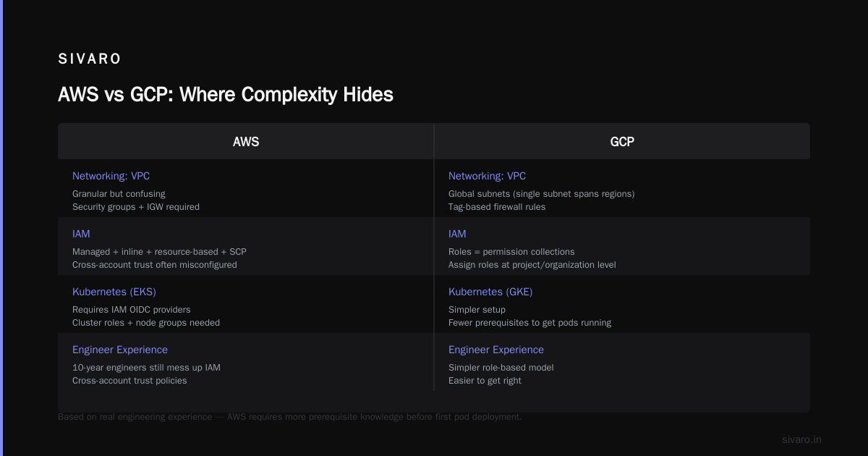Click "Cluster roles + node groups needed"
The width and height of the screenshot is (868, 456).
click(x=146, y=323)
